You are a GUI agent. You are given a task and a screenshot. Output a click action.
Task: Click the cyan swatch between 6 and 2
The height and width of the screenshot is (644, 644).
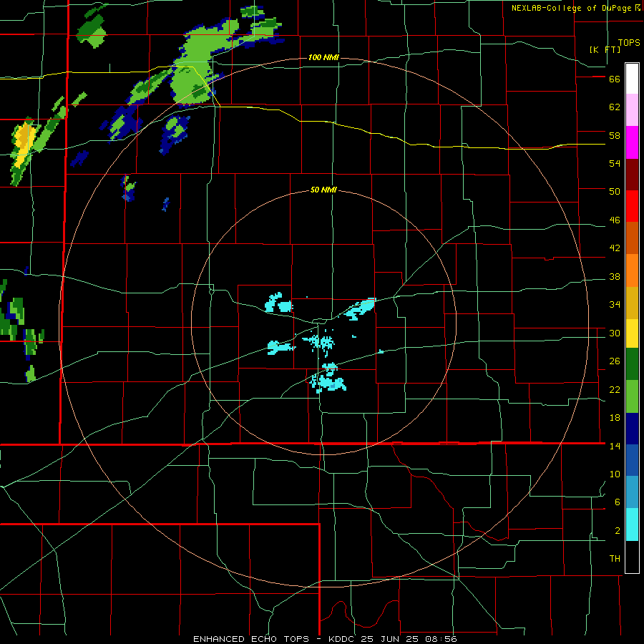(632, 525)
